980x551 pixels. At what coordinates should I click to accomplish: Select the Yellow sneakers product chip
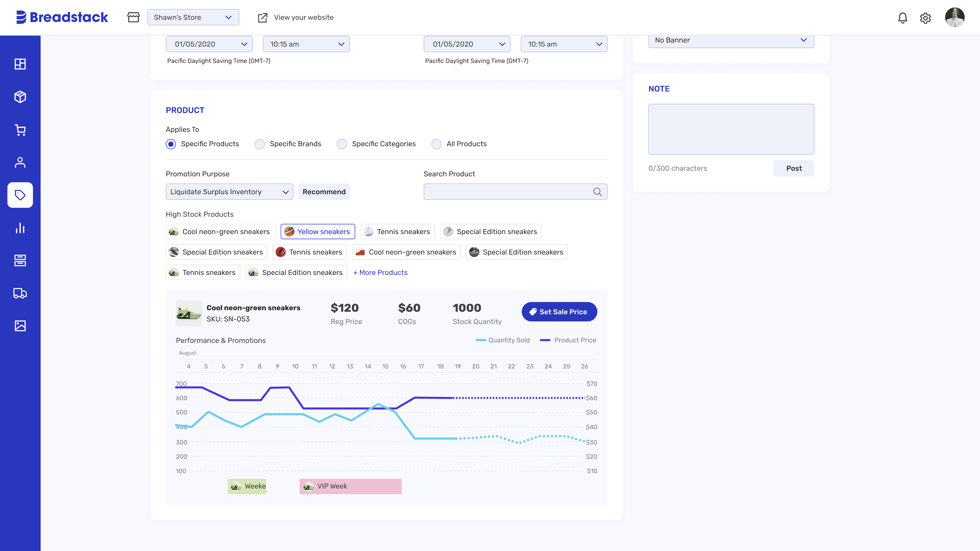318,231
